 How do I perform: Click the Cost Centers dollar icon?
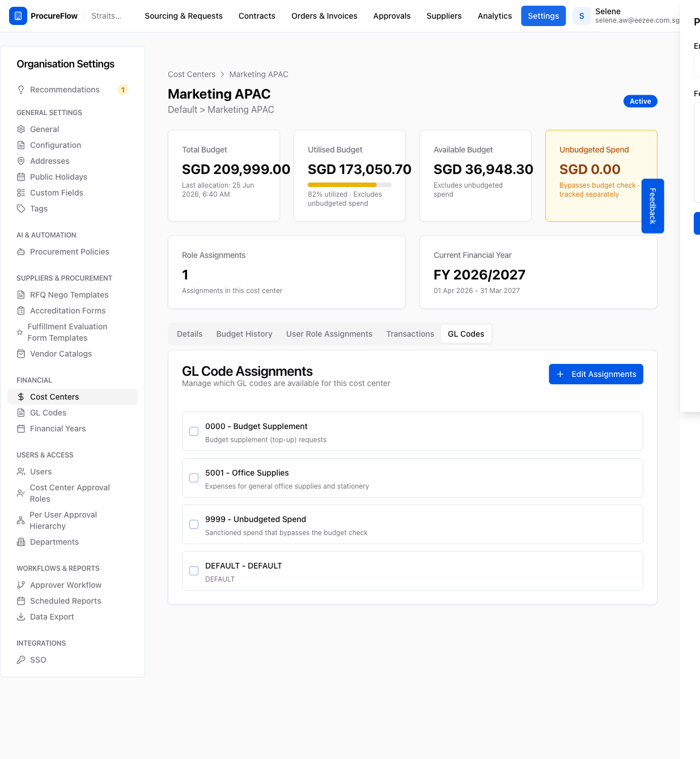coord(21,397)
